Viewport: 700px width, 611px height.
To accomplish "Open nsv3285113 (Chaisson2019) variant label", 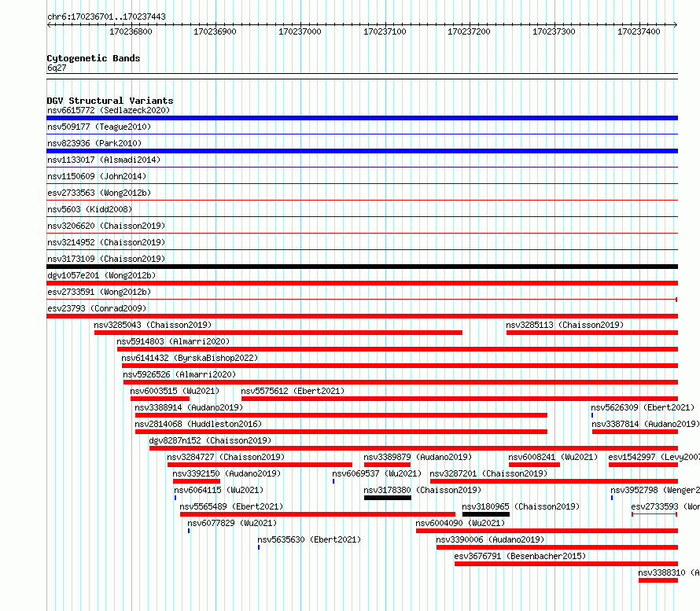I will tap(565, 325).
